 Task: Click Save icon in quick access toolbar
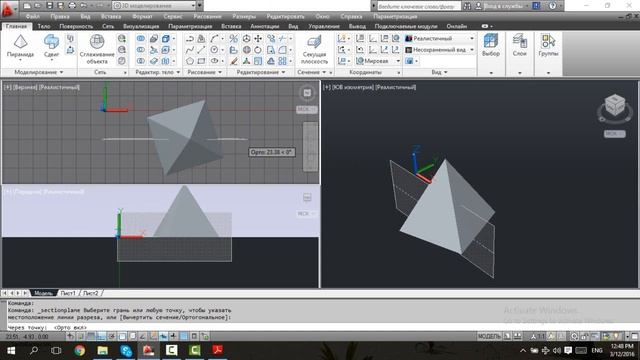point(49,6)
